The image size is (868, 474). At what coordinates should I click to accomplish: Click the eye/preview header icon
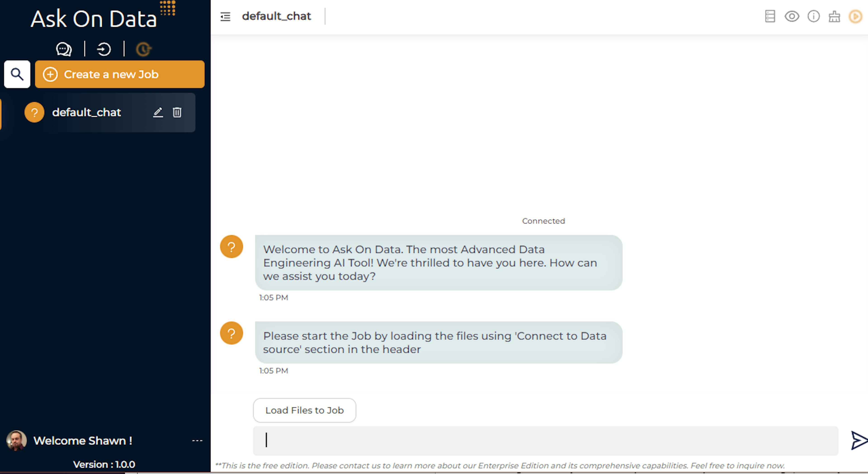(x=792, y=16)
